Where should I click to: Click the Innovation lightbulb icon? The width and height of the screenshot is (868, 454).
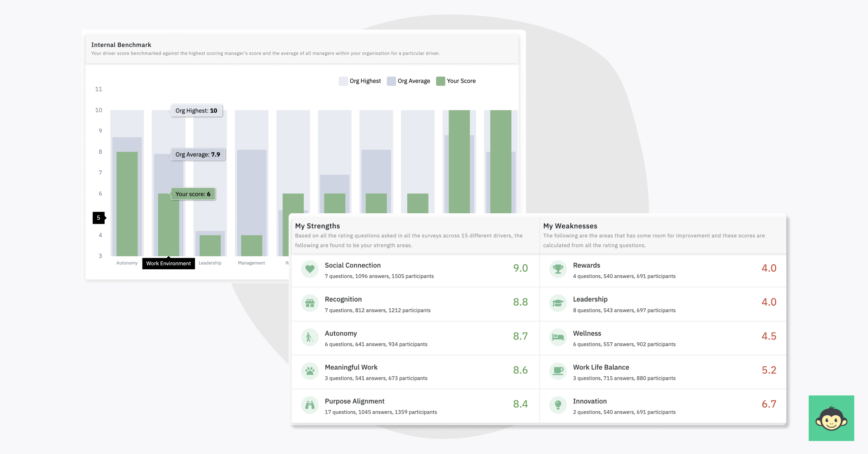click(x=558, y=405)
